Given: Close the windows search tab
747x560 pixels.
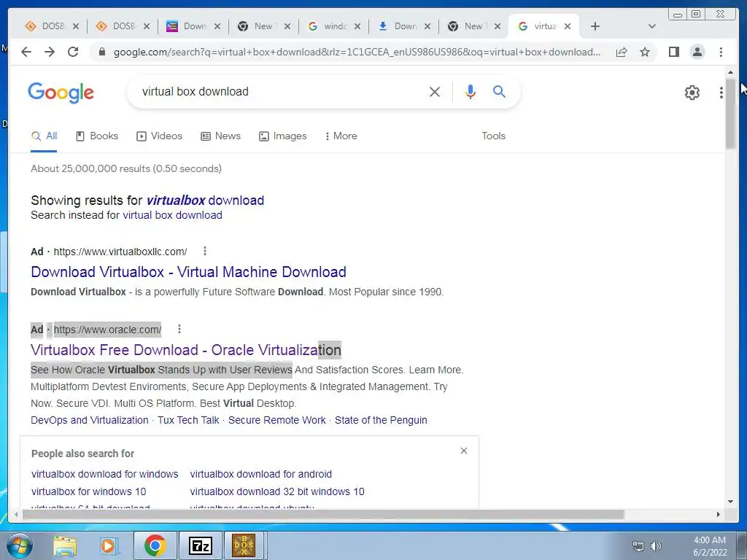Looking at the screenshot, I should [x=357, y=26].
